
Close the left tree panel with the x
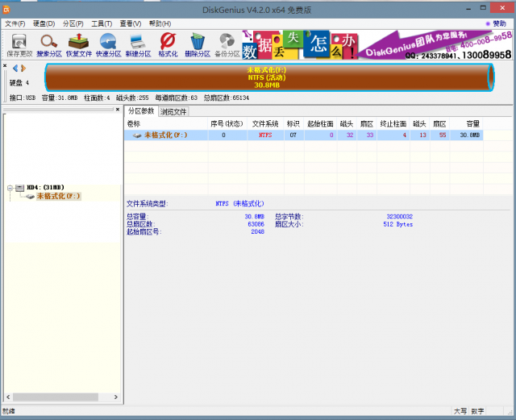tap(118, 110)
